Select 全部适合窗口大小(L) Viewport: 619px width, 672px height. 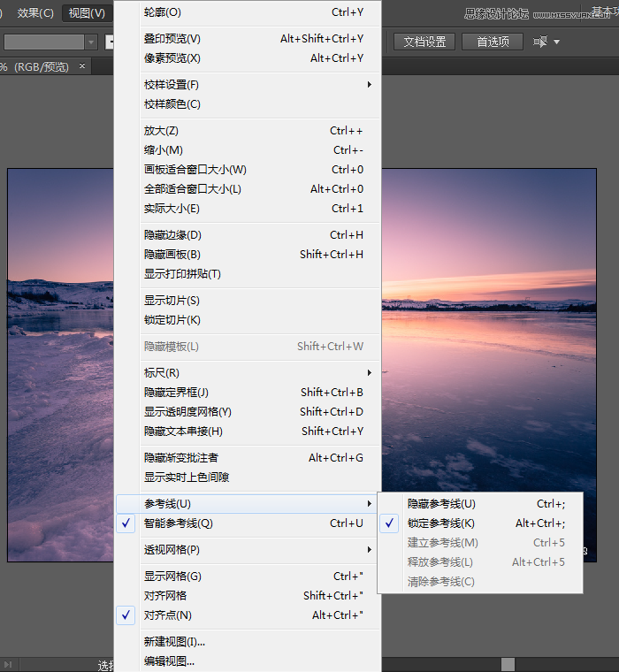tap(248, 189)
